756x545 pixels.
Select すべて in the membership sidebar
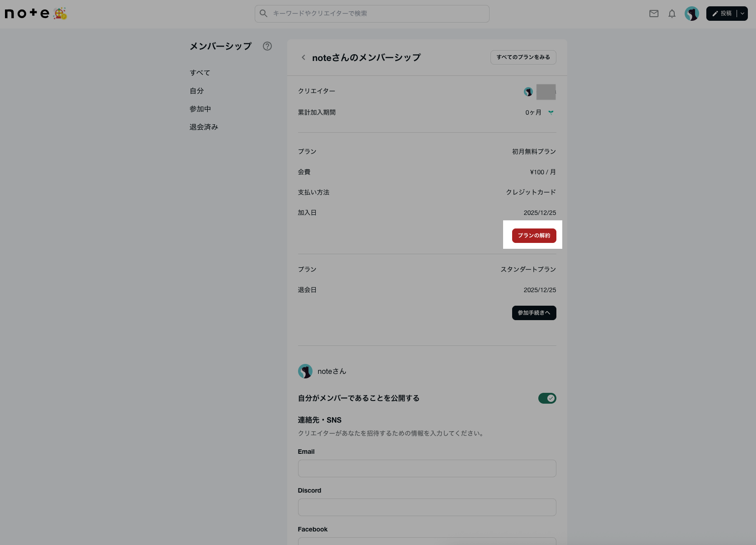pos(200,73)
